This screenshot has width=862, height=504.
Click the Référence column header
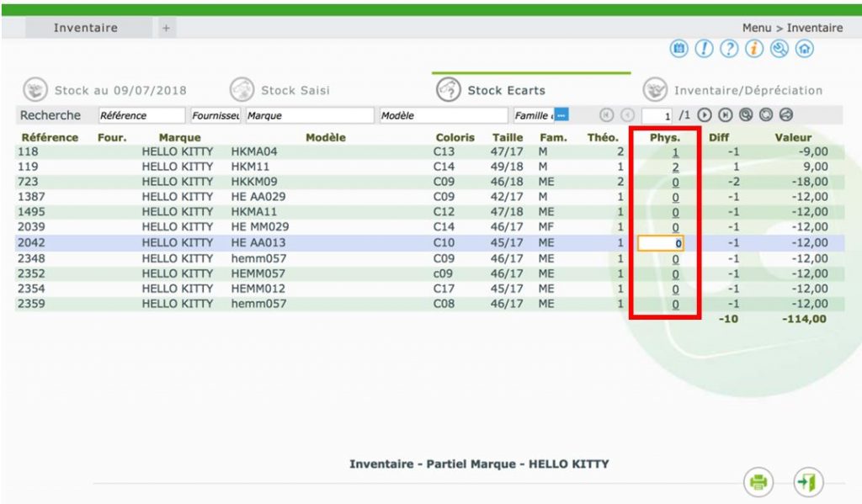coord(50,137)
